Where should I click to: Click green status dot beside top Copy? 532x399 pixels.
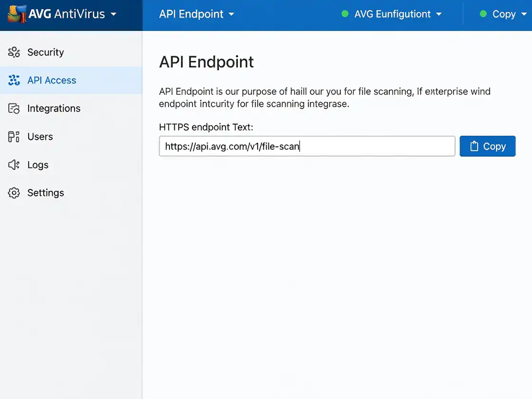483,14
